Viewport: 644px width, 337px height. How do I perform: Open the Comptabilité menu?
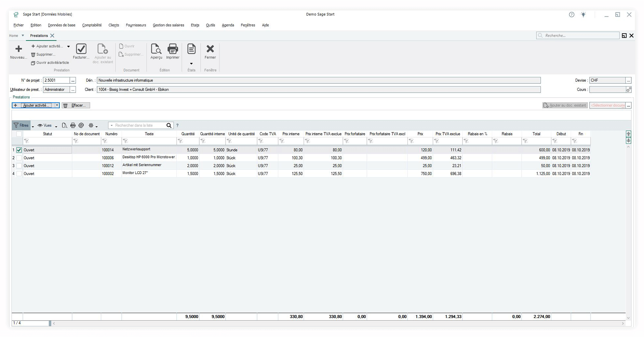(x=92, y=25)
